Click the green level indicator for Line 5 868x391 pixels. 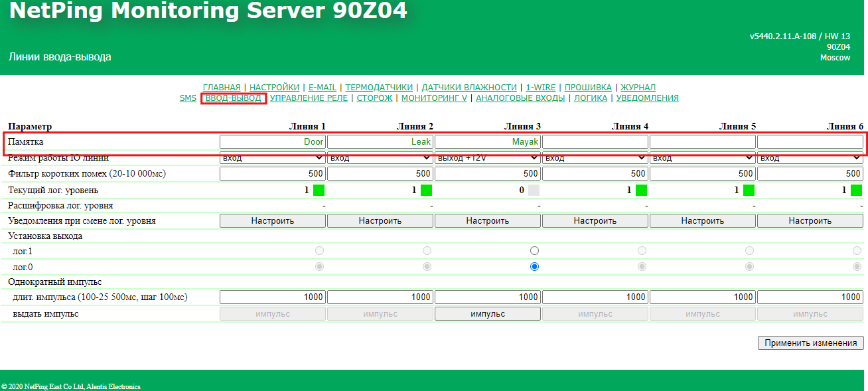coord(749,190)
